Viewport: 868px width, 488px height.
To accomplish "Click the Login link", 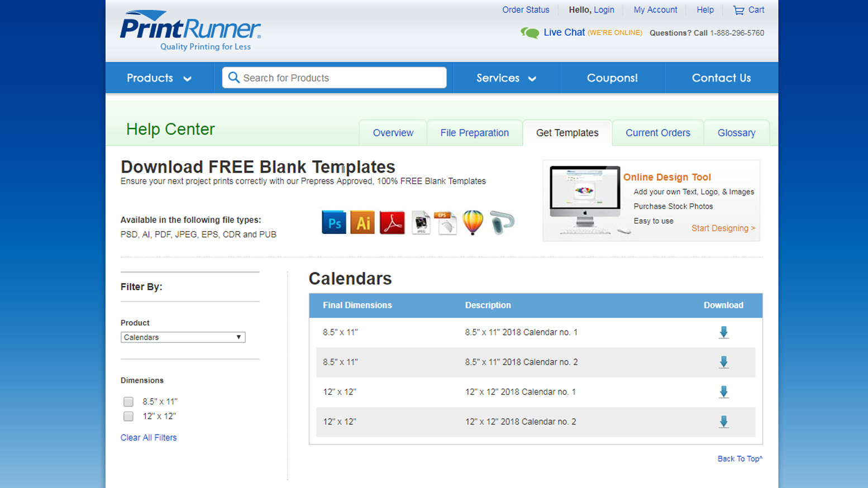I will coord(604,10).
